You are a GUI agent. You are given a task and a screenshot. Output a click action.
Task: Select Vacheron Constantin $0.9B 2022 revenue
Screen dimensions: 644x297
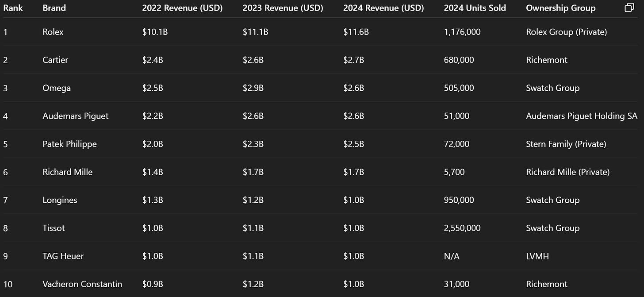153,284
